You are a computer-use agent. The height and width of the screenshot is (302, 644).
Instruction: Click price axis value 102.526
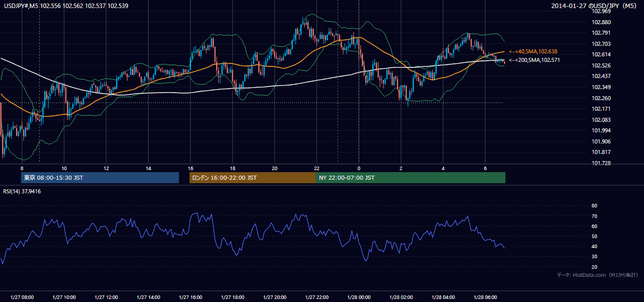point(601,65)
